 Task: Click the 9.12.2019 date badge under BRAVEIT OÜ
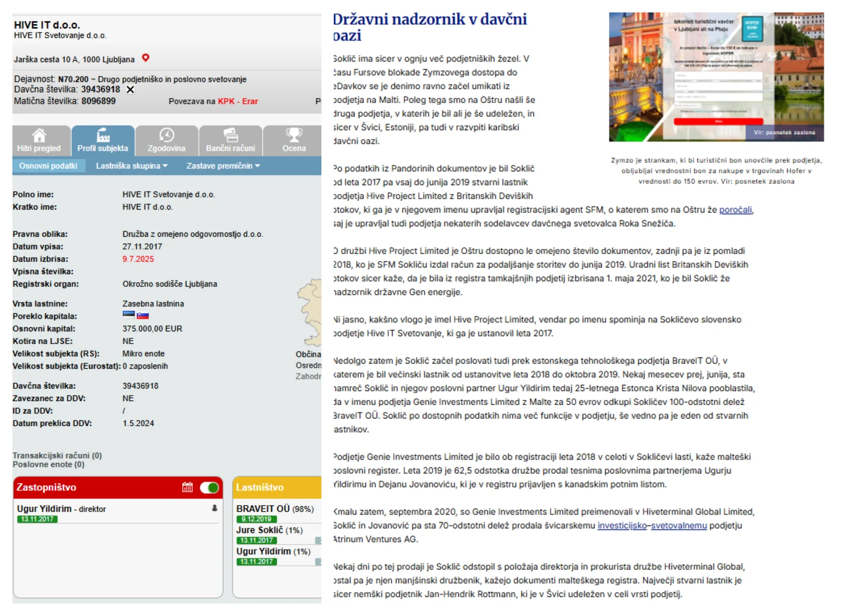point(257,519)
